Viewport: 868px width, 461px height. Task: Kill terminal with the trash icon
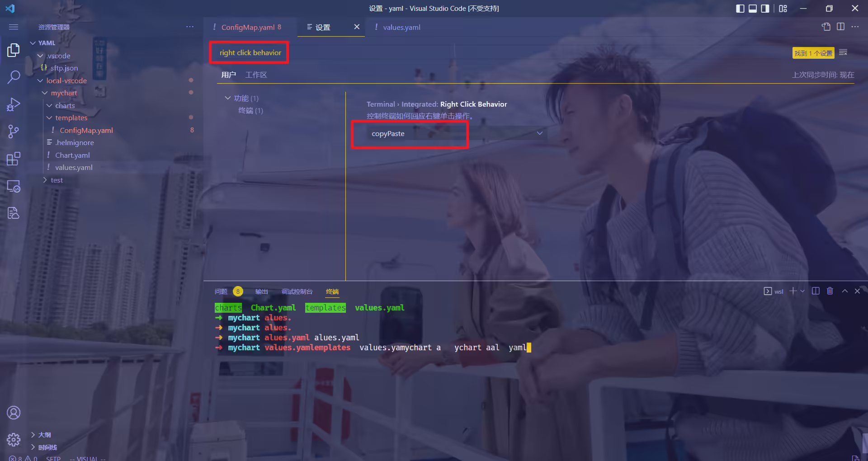click(830, 291)
